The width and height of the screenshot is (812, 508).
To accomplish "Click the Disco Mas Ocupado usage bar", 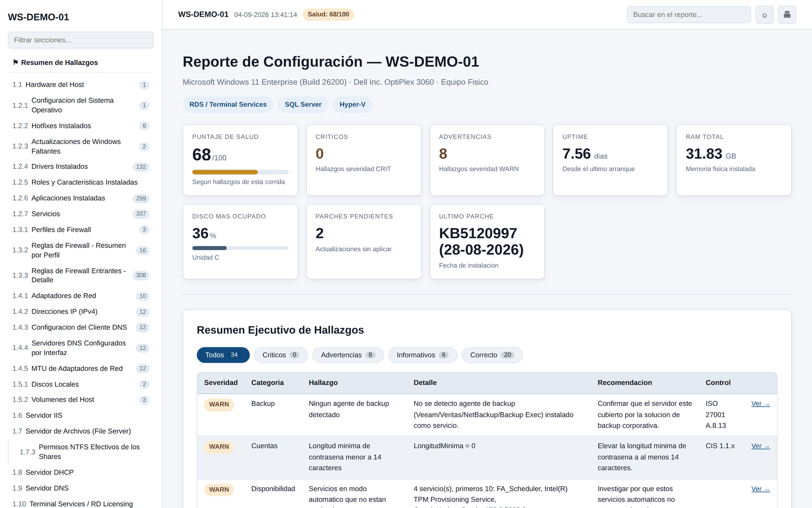I will 241,248.
